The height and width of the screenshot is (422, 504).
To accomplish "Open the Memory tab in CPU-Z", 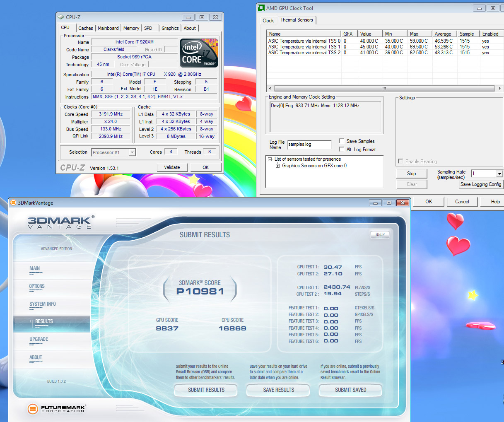I will (x=131, y=28).
